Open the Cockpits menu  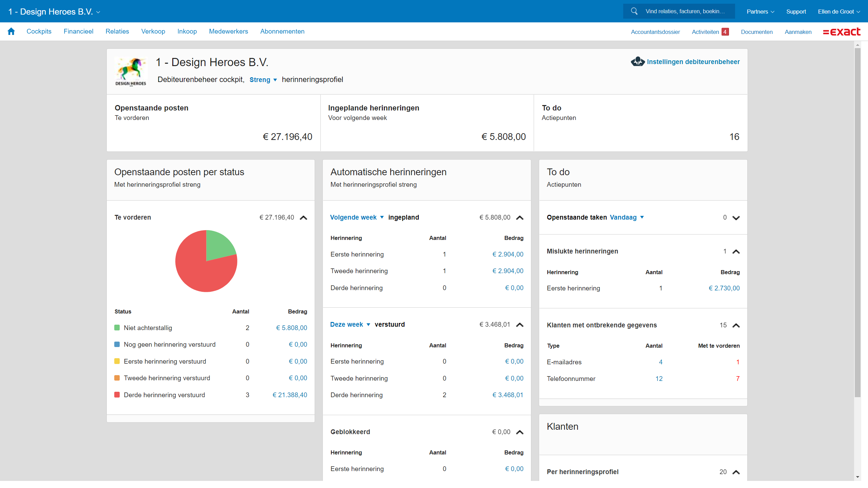click(39, 32)
